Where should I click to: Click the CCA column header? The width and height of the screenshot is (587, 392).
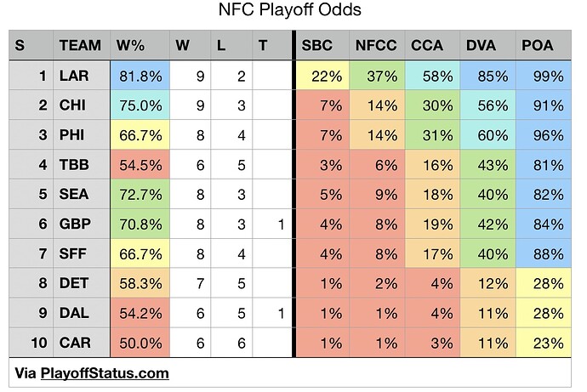[x=431, y=45]
